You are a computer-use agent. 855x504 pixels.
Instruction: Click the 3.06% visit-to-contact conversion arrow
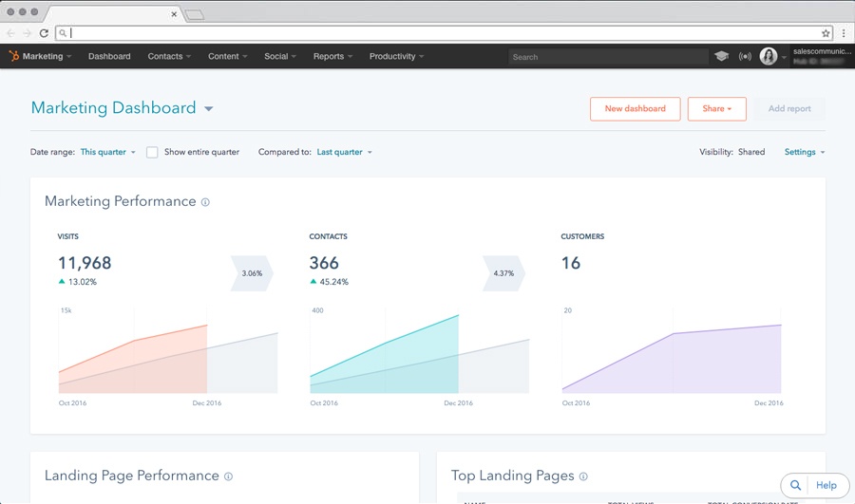(252, 273)
